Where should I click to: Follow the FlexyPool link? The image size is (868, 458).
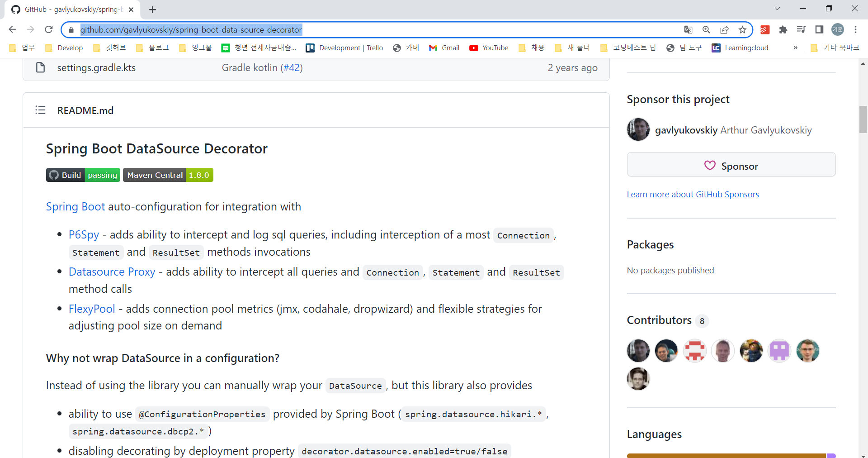tap(92, 309)
